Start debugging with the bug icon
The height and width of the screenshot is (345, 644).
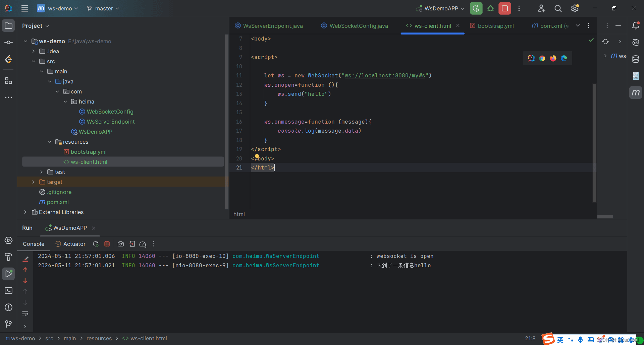point(490,8)
